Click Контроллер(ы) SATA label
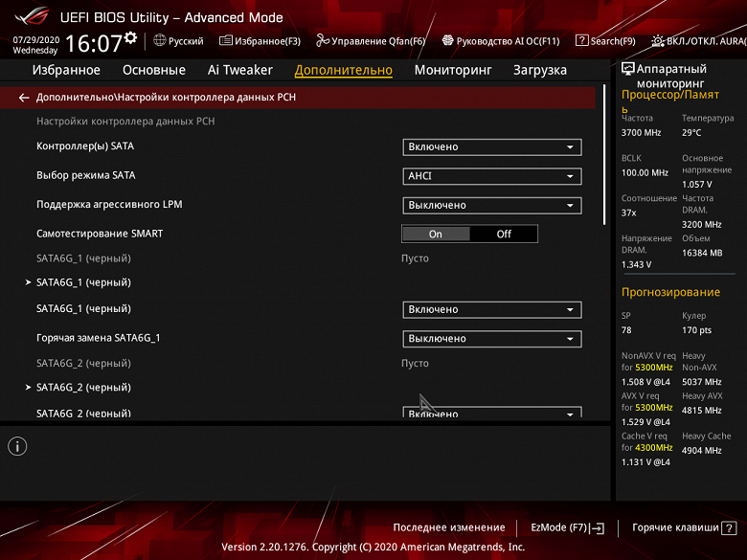This screenshot has width=747, height=560. [85, 146]
